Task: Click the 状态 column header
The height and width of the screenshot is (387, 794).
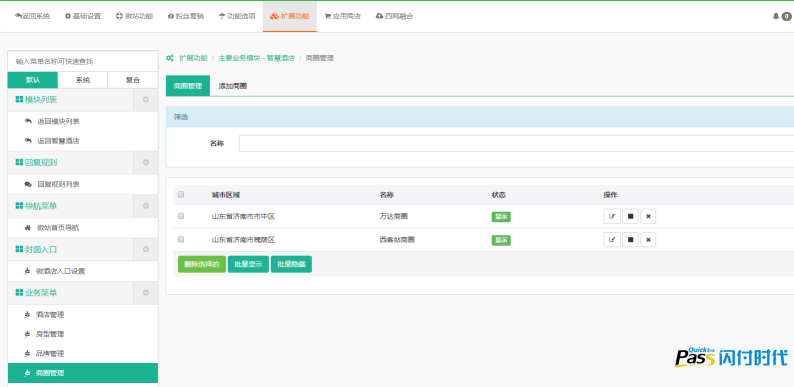Action: pyautogui.click(x=498, y=195)
